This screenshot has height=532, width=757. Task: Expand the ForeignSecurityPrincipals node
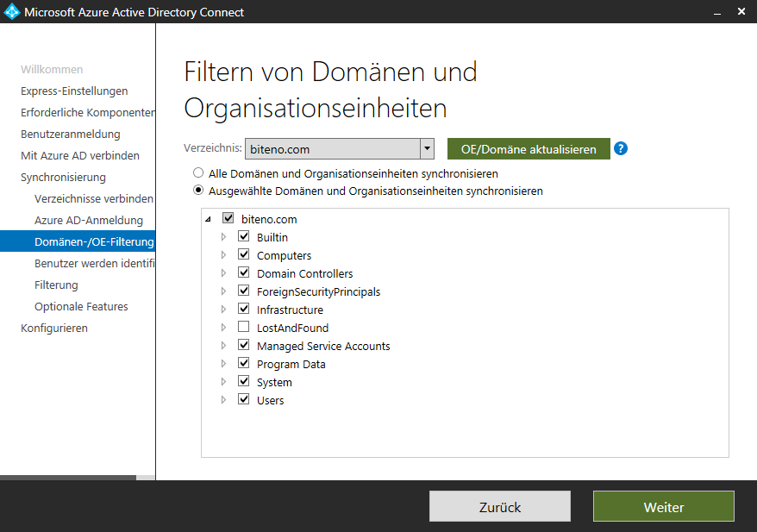coord(223,291)
